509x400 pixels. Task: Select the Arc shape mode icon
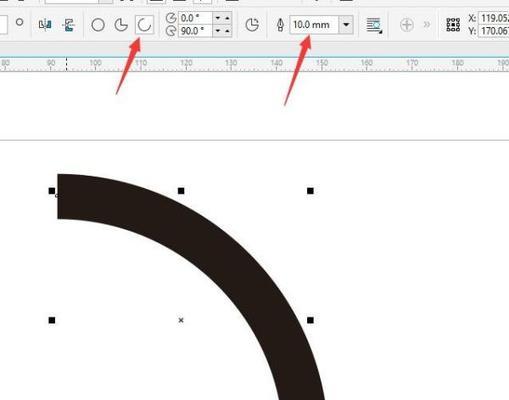[x=144, y=25]
